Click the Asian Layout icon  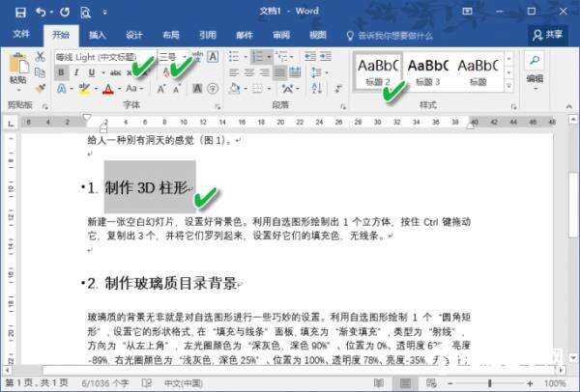point(287,89)
